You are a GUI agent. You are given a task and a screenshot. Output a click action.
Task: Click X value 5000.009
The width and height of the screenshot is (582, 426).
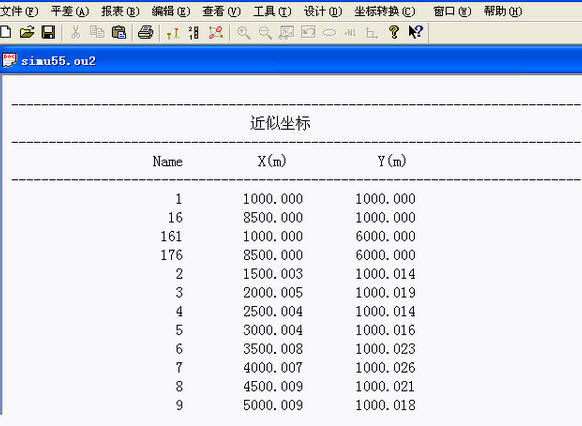pos(273,405)
